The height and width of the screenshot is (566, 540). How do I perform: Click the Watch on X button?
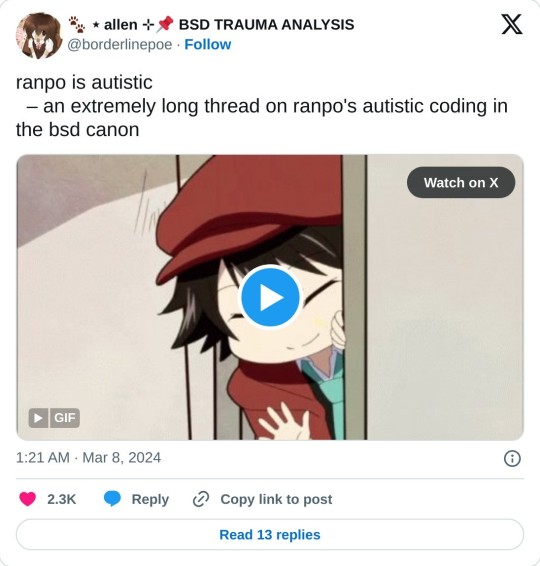461,182
